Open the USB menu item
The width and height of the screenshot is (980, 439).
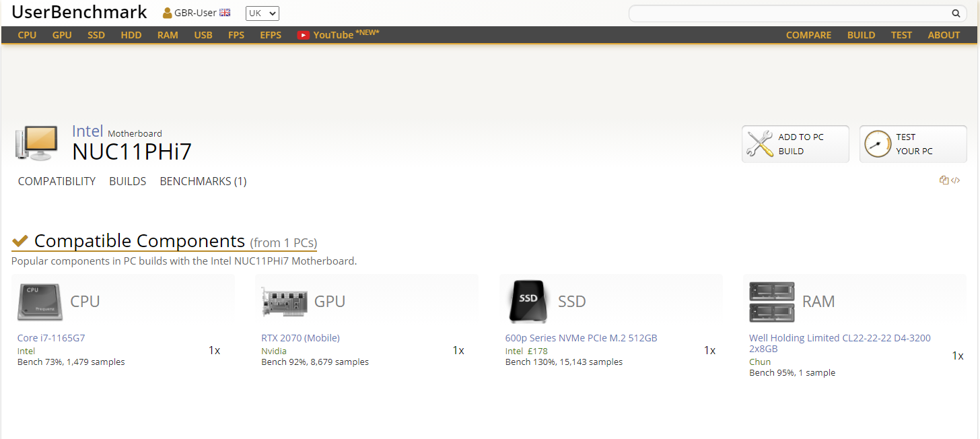[x=203, y=35]
